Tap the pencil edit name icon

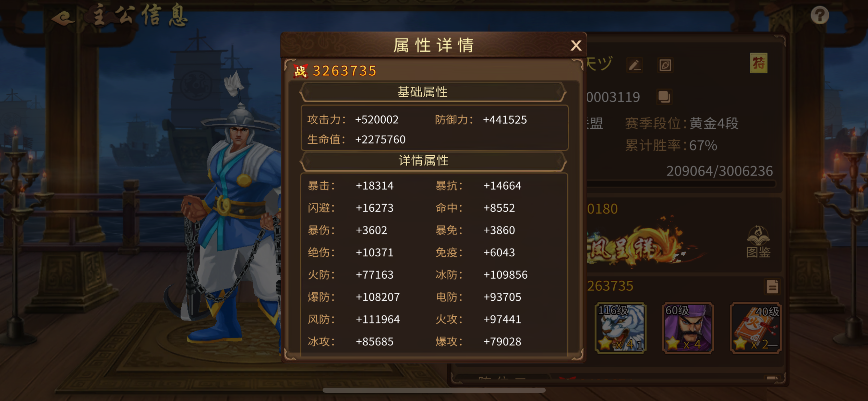coord(635,65)
